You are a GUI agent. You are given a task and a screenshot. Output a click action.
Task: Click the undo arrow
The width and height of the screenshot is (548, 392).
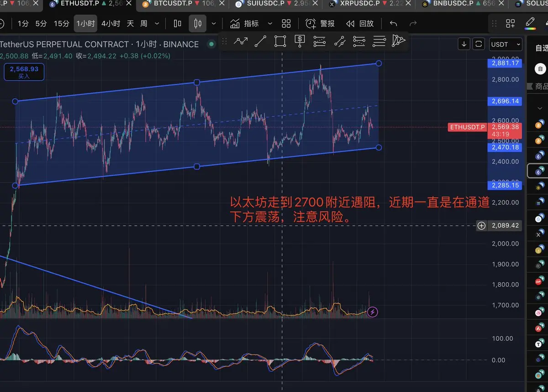tap(393, 23)
